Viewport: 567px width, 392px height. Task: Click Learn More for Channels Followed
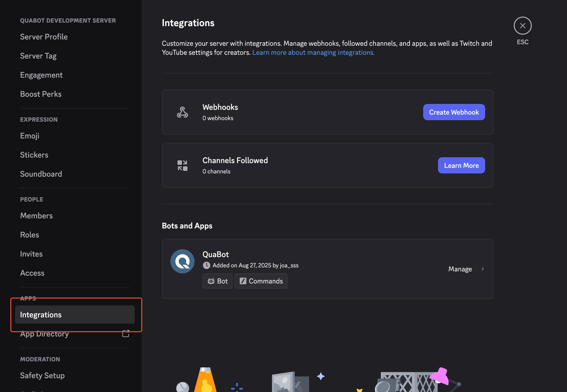[x=461, y=165]
